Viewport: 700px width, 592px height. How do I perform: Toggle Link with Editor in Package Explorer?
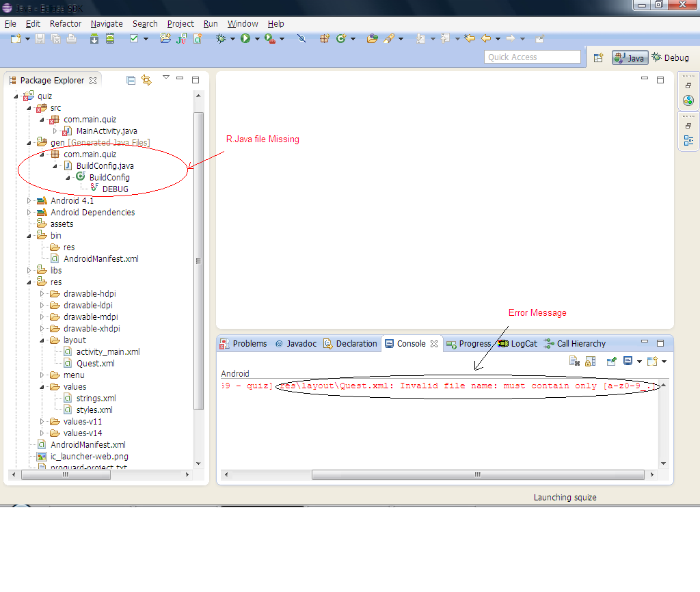coord(146,81)
